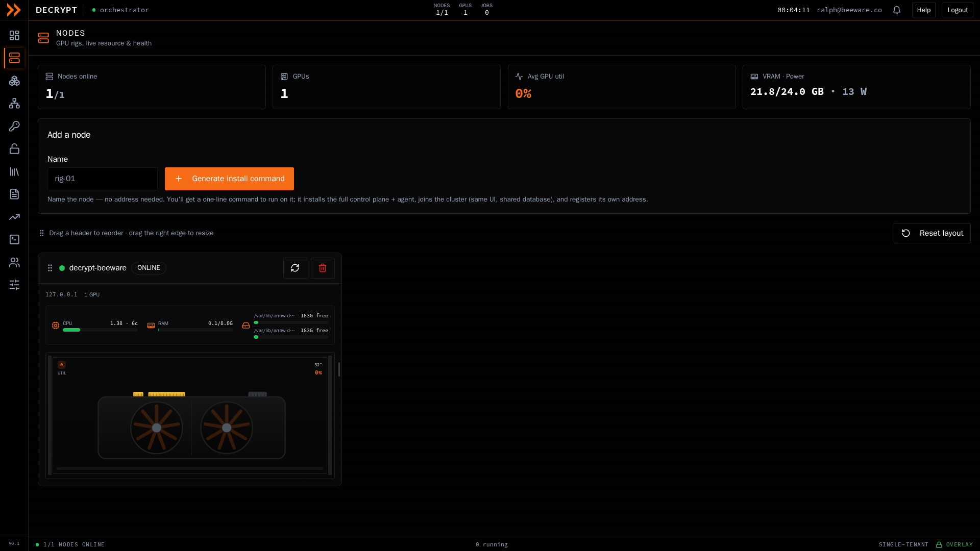This screenshot has height=551, width=980.
Task: Open the unlocked padlock icon in sidebar
Action: point(14,149)
